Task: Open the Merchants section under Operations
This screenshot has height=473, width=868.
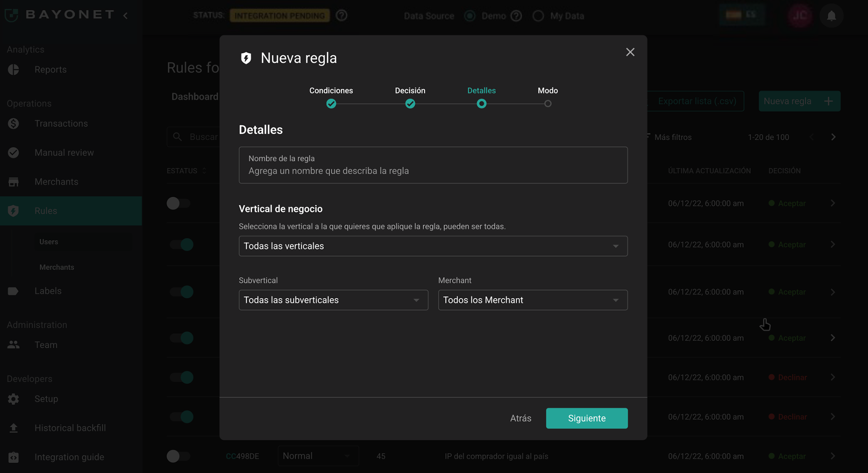Action: pyautogui.click(x=56, y=182)
